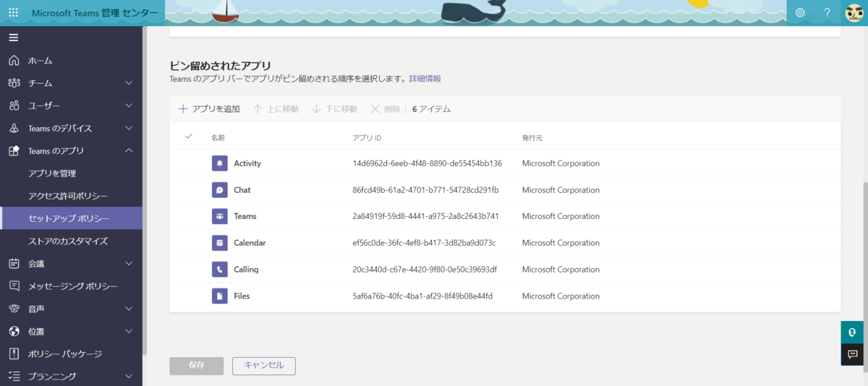Image resolution: width=868 pixels, height=386 pixels.
Task: Open the app launcher waffle icon
Action: (14, 13)
